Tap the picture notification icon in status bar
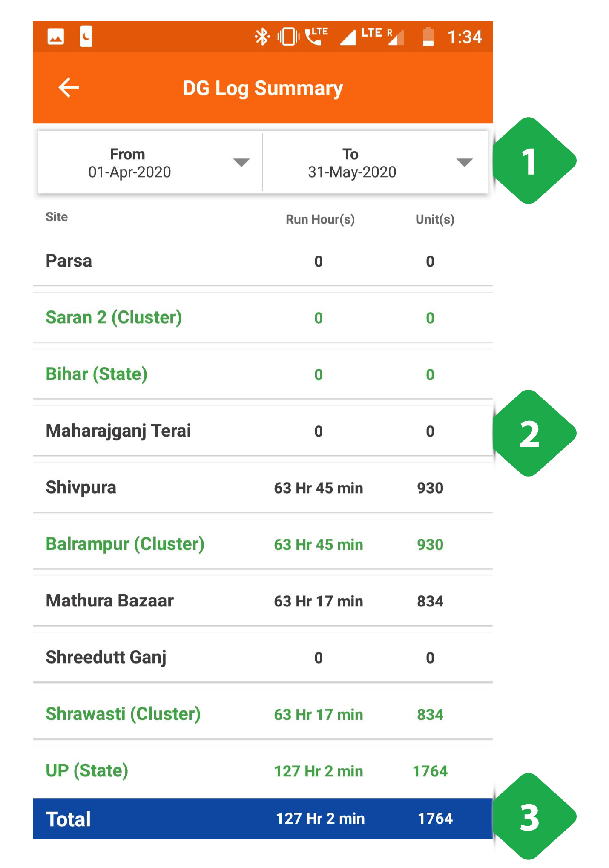 click(x=56, y=37)
